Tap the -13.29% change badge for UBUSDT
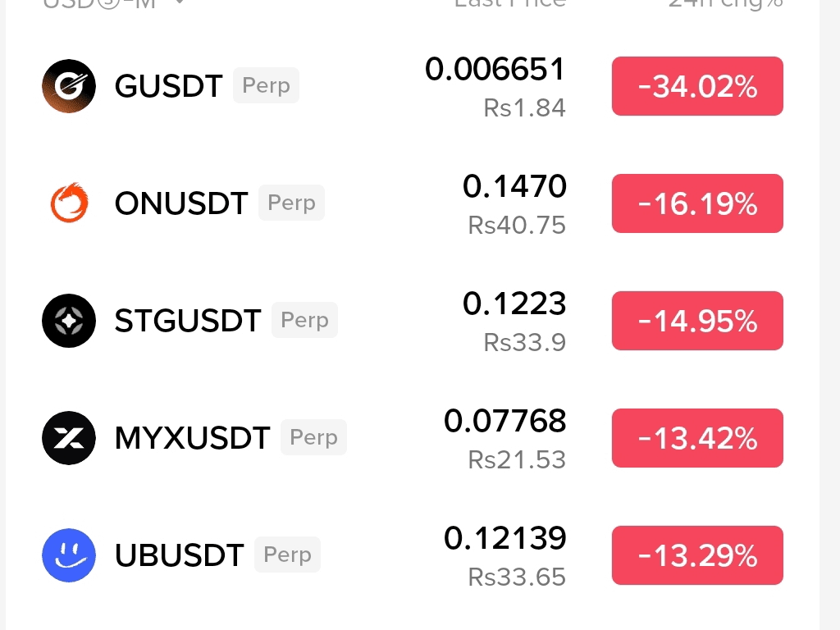The image size is (840, 630). click(697, 555)
